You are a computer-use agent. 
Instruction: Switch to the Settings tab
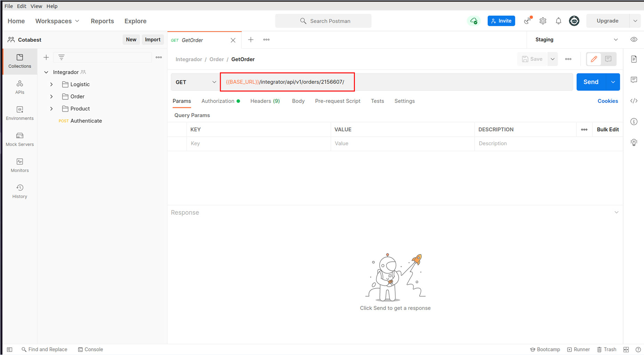(405, 101)
